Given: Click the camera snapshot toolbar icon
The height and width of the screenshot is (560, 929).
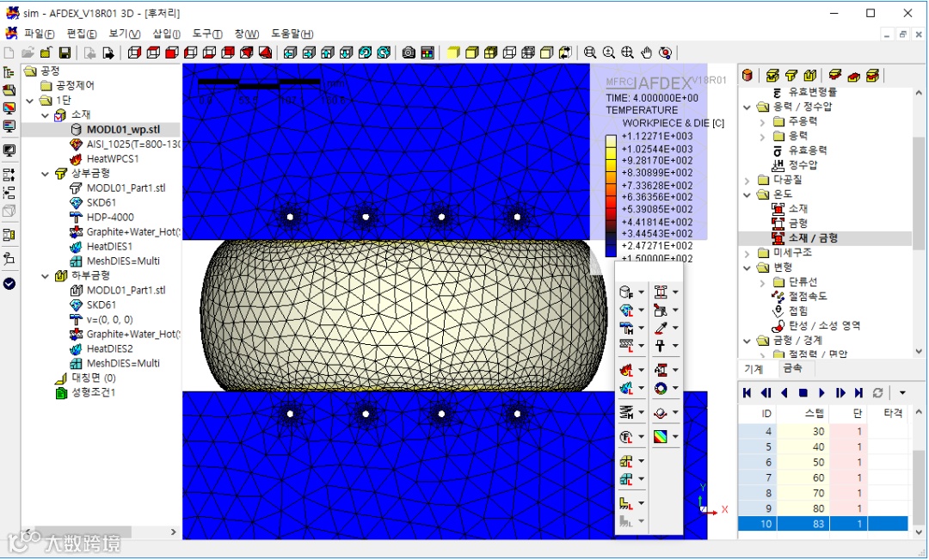Looking at the screenshot, I should click(x=409, y=52).
